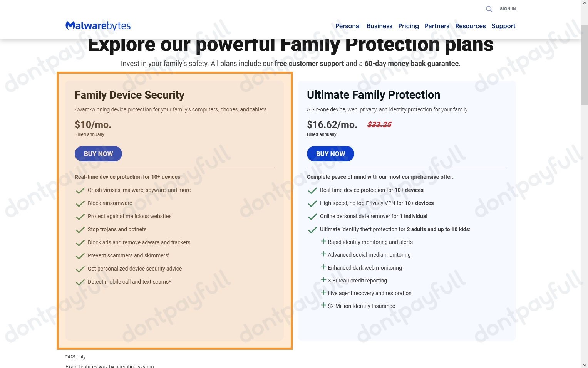Screen dimensions: 588x368
Task: Open the Personal menu
Action: (348, 26)
